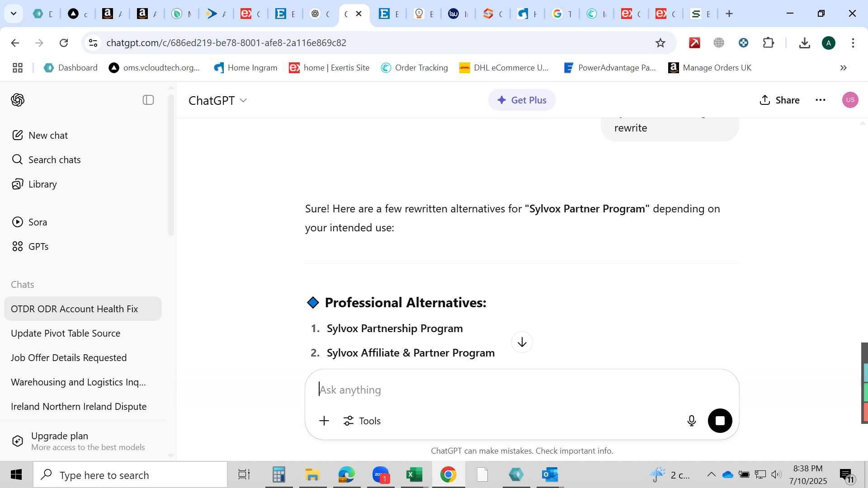Click the ChatGPT logo icon in sidebar

18,100
